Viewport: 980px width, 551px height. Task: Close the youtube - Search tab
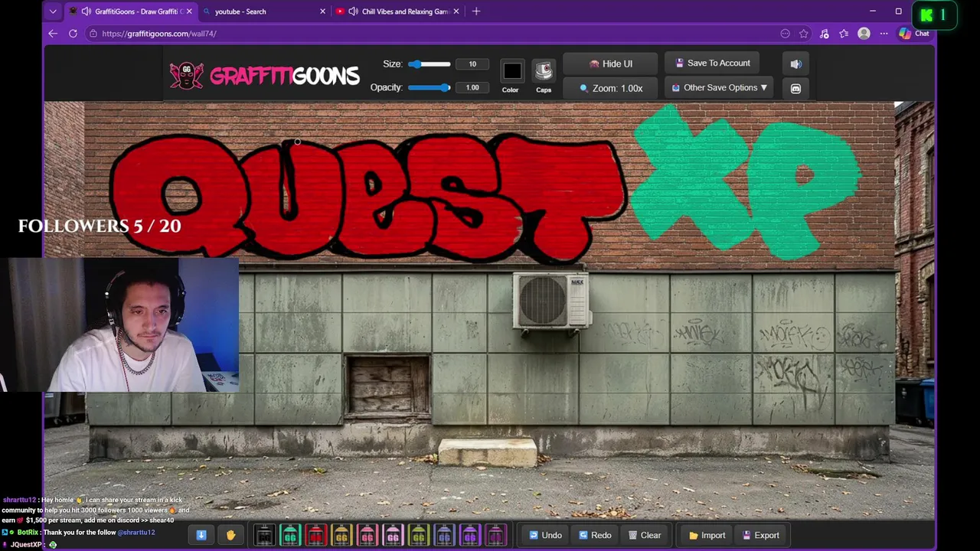[322, 11]
